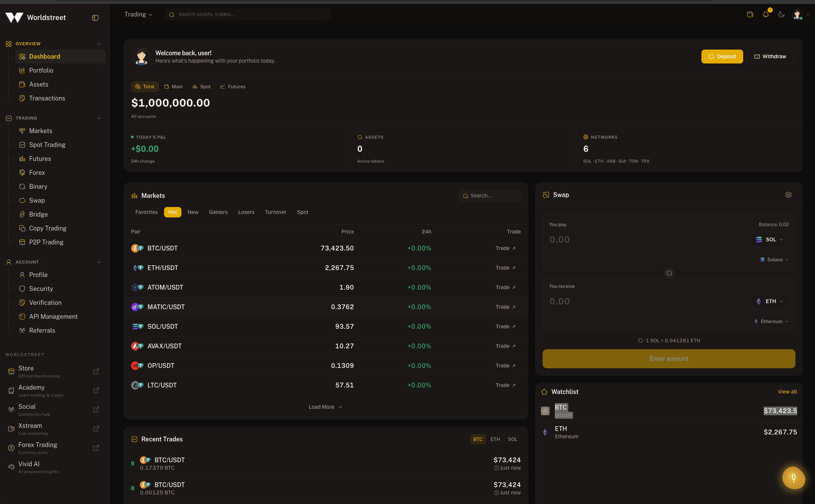Select the Bridge tool in the sidebar
The width and height of the screenshot is (815, 504).
pyautogui.click(x=38, y=214)
